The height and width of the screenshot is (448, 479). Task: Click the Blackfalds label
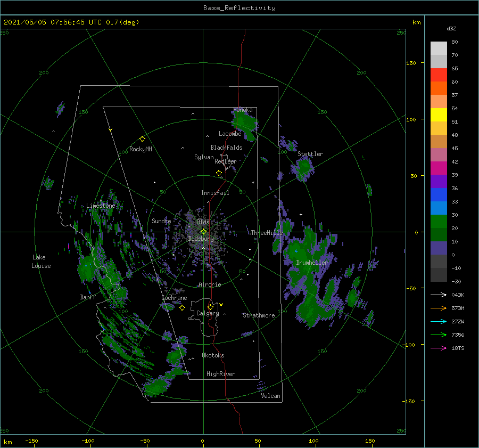coord(226,148)
